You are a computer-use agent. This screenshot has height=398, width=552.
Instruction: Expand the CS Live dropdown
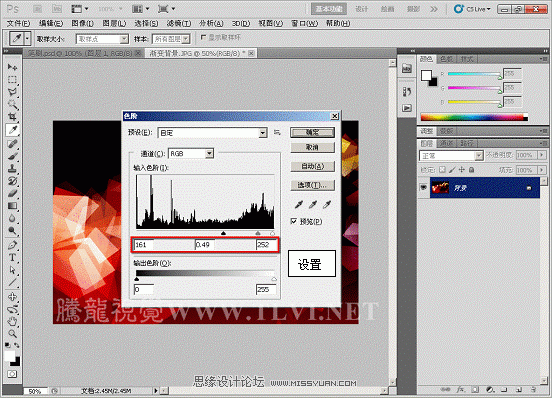[472, 9]
